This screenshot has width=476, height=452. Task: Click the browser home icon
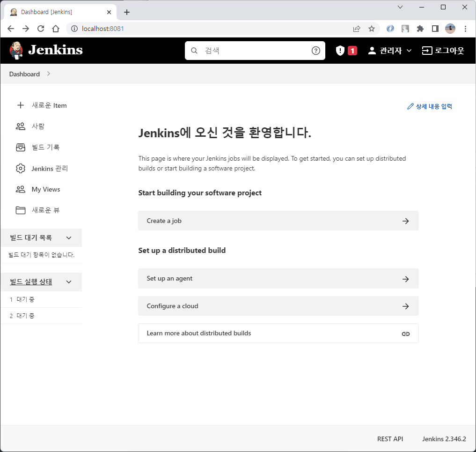click(x=56, y=29)
